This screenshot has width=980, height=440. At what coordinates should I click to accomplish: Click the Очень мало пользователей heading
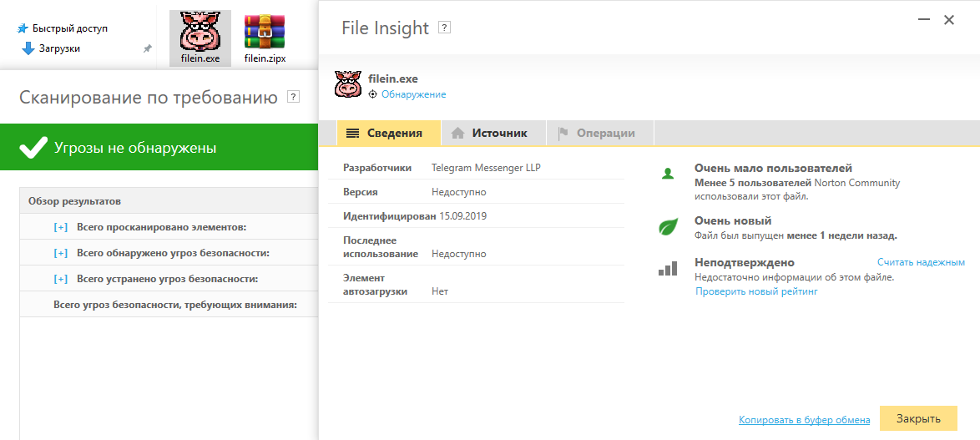[773, 168]
